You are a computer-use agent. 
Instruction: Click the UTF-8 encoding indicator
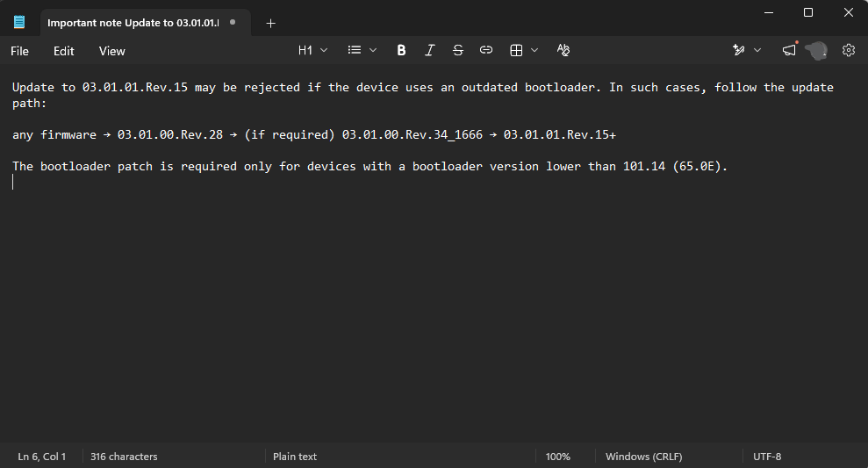point(767,457)
